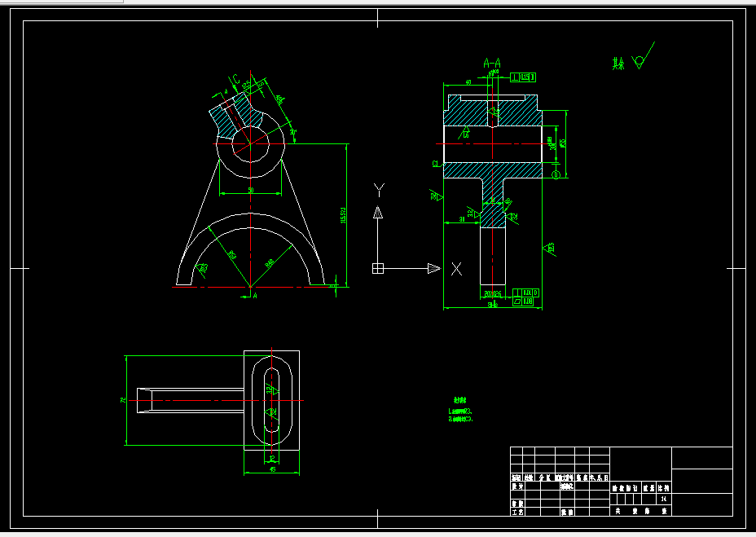Click the 比例 cell in title block
The height and width of the screenshot is (537, 756).
tap(664, 488)
